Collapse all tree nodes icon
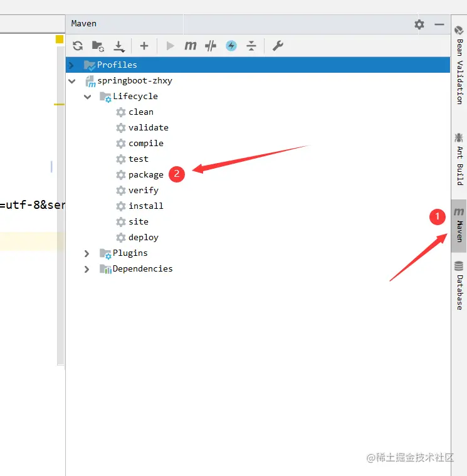The image size is (467, 476). pyautogui.click(x=251, y=46)
